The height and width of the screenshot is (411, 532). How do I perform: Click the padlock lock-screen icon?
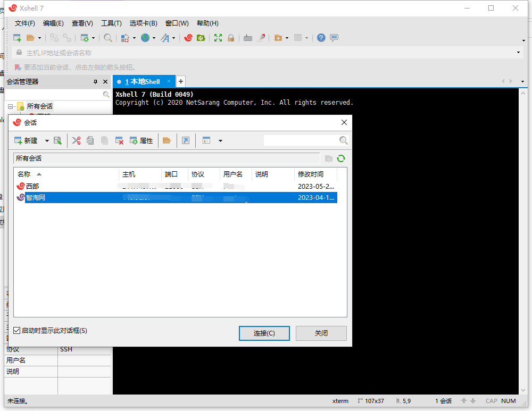[231, 38]
